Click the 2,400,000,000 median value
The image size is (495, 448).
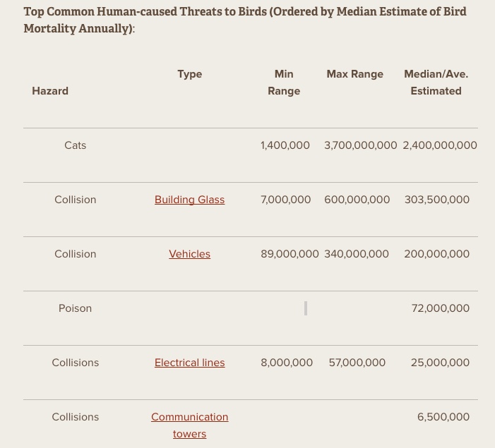coord(440,145)
